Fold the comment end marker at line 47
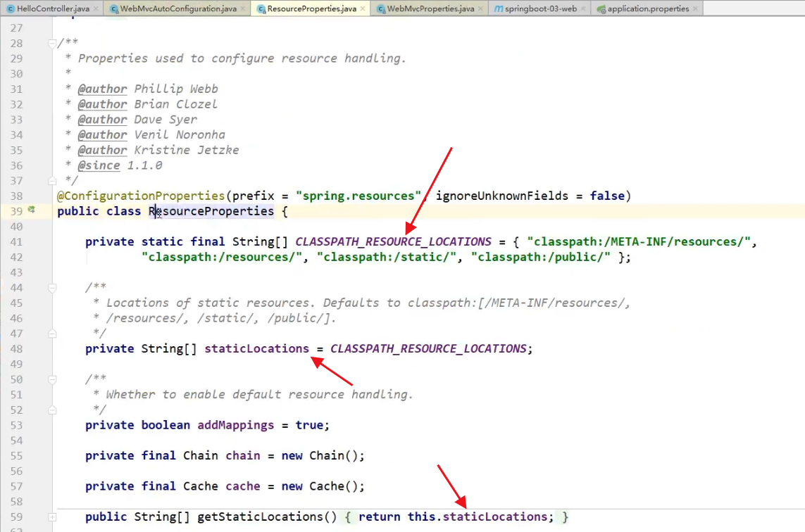Viewport: 805px width, 532px height. point(52,334)
